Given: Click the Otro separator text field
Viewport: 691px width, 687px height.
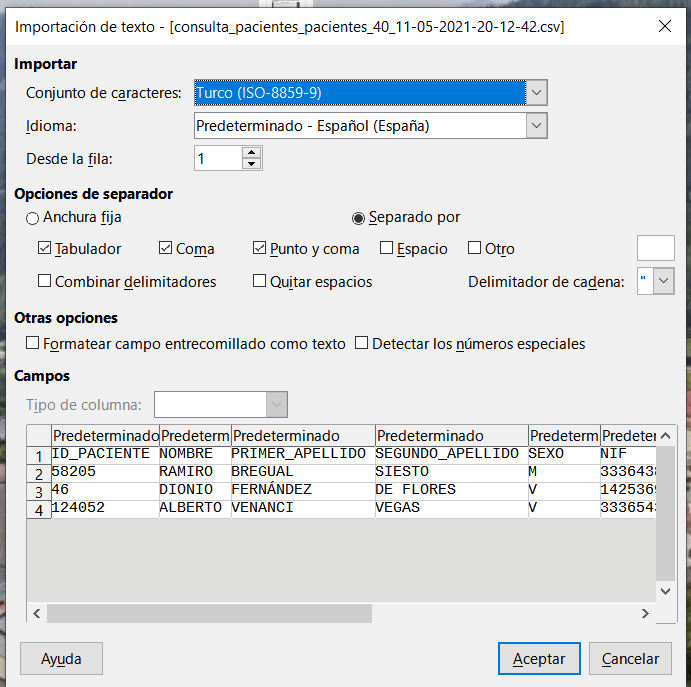Looking at the screenshot, I should [655, 248].
